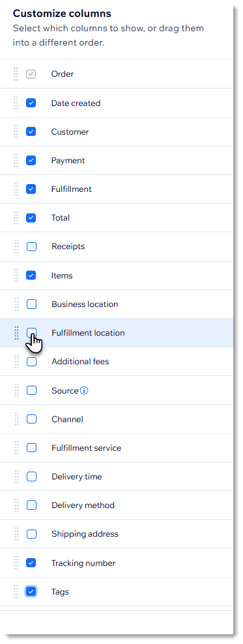The width and height of the screenshot is (243, 644).
Task: Enable the Shipping address checkbox
Action: tap(31, 534)
